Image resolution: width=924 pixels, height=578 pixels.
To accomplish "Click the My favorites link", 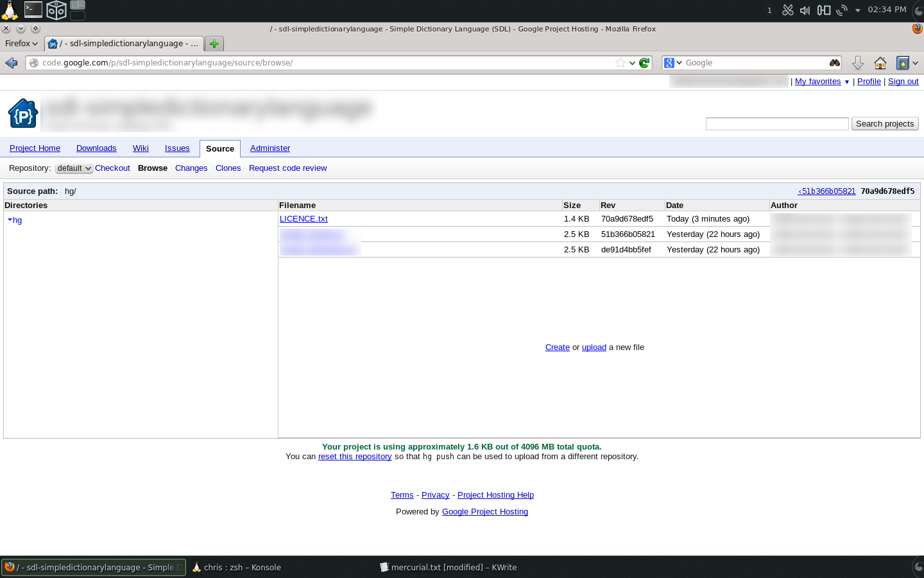I will coord(817,82).
